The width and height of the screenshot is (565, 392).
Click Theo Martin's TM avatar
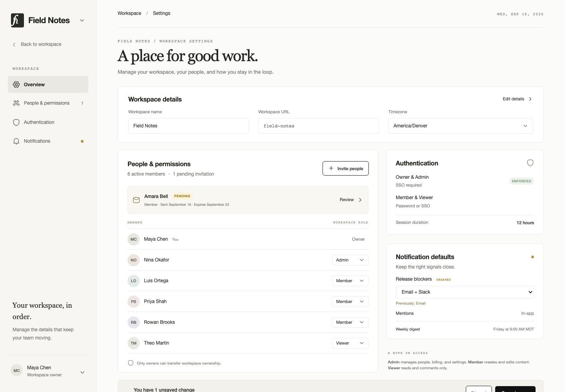click(133, 343)
